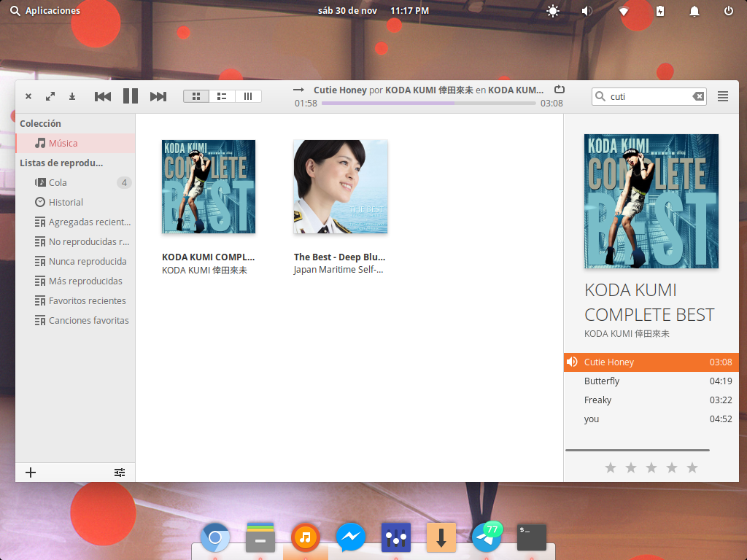Skip to the next track
This screenshot has width=747, height=560.
tap(158, 97)
